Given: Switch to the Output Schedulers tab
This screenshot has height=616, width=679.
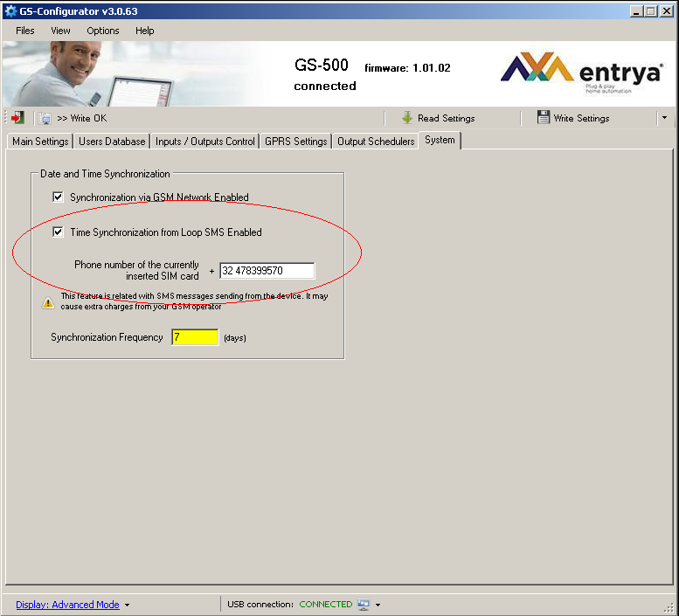Looking at the screenshot, I should [x=376, y=142].
